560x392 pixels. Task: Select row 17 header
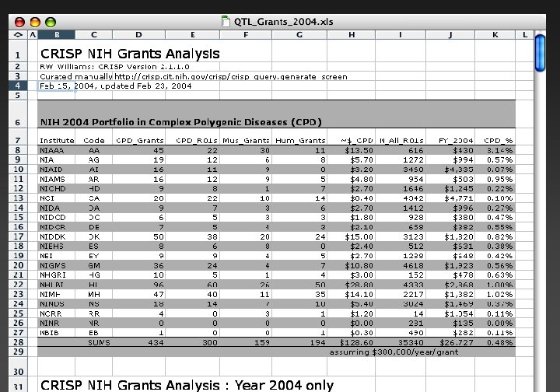(x=18, y=236)
